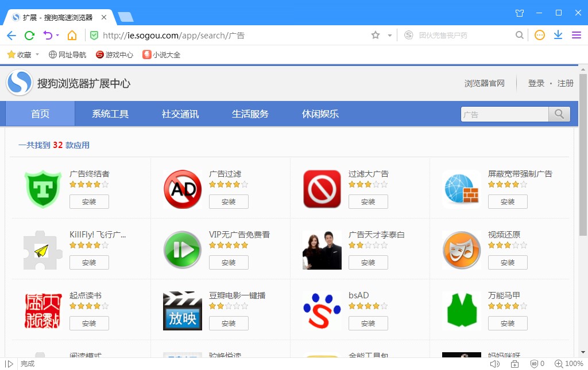This screenshot has height=370, width=588.
Task: Open the orange message bubble icon
Action: point(540,35)
